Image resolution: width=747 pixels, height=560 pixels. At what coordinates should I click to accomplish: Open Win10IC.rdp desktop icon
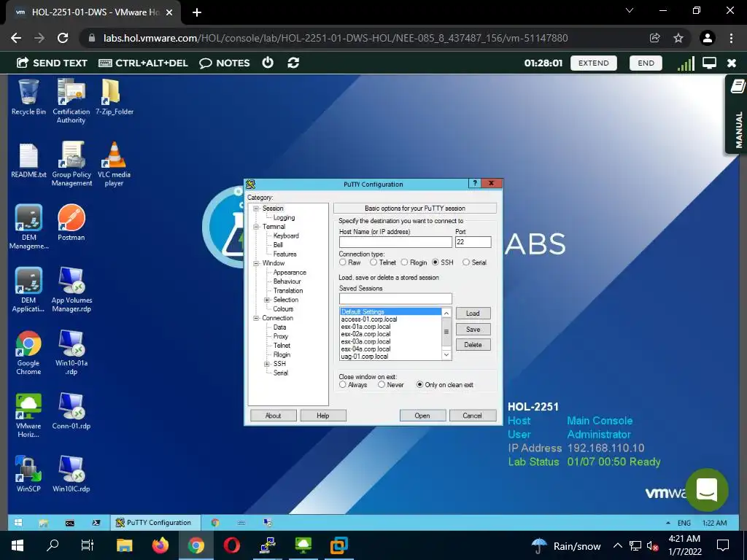pos(71,474)
